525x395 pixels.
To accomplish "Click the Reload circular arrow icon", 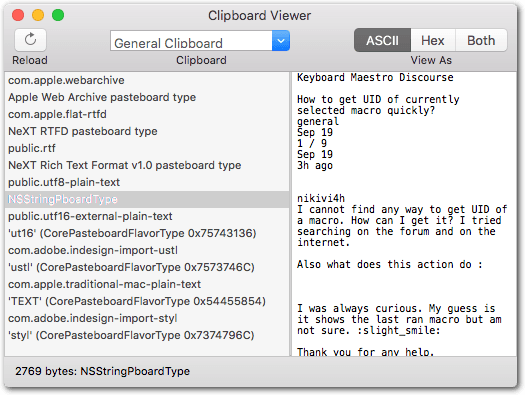I will click(x=30, y=40).
